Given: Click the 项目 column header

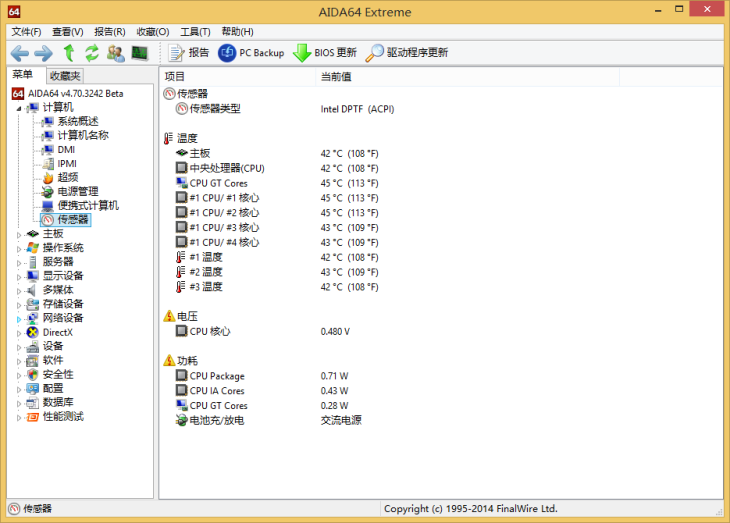Looking at the screenshot, I should pos(237,77).
